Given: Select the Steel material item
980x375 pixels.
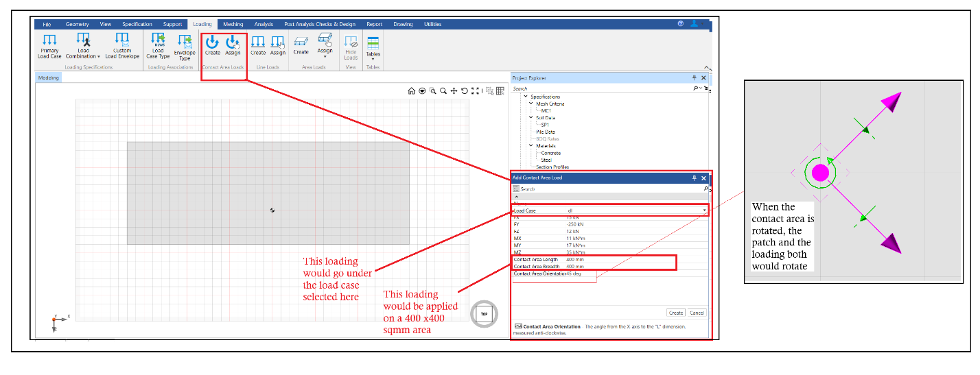Looking at the screenshot, I should [x=546, y=160].
